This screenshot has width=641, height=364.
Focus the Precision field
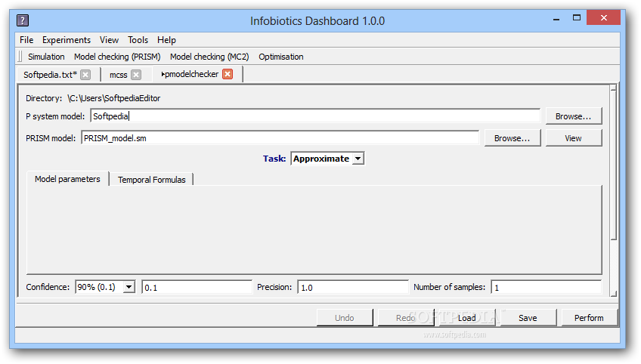(353, 287)
